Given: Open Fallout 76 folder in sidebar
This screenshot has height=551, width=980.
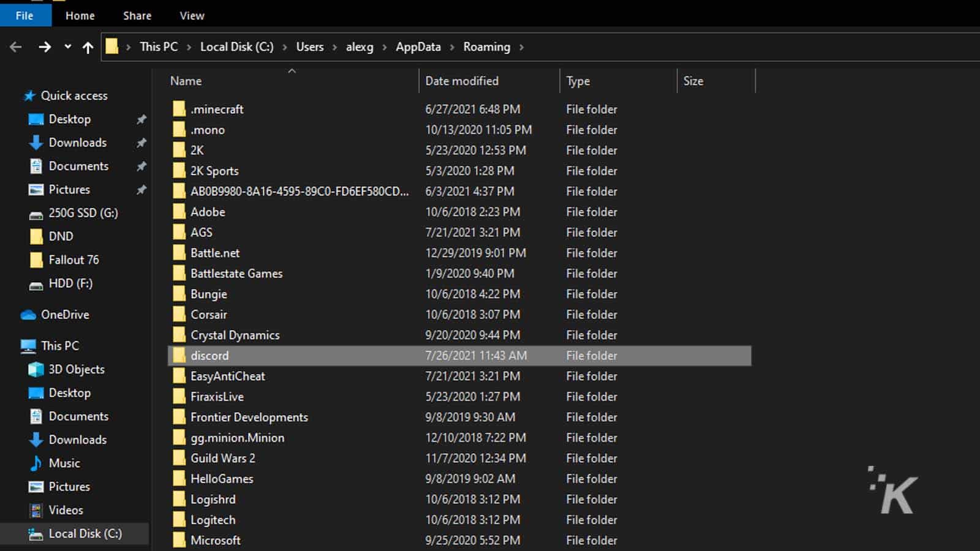Looking at the screenshot, I should (x=73, y=260).
